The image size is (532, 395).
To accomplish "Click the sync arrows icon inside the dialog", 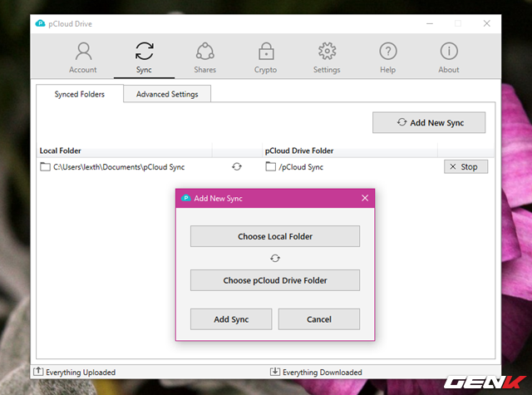I will pos(275,259).
